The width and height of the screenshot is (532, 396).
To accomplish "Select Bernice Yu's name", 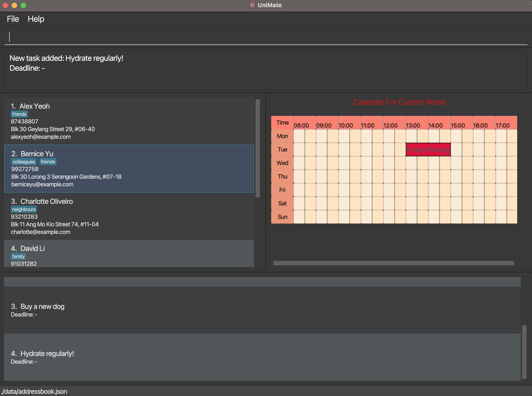I will click(37, 154).
